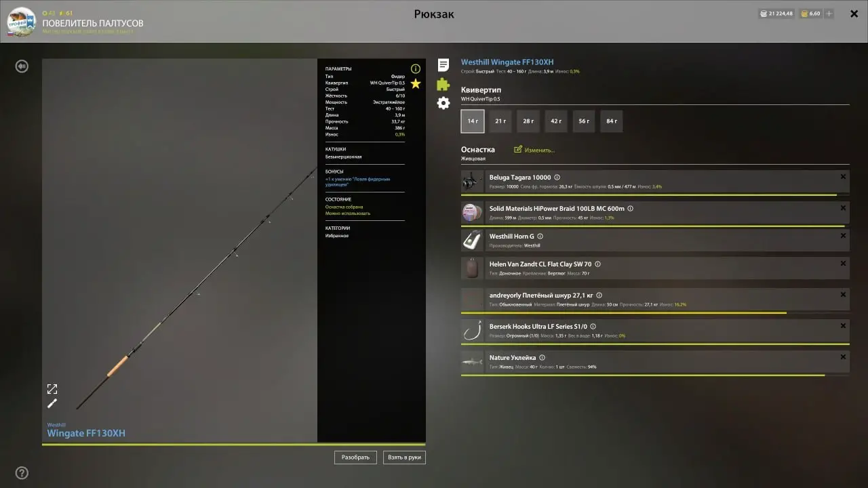The image size is (868, 488).
Task: Remove Nature Уклейка bait from the setup
Action: (x=843, y=357)
